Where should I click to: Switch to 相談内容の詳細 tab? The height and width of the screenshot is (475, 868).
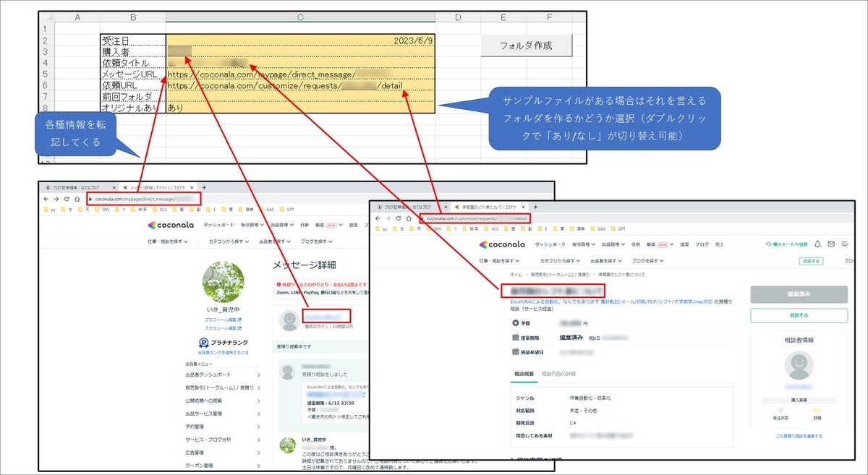click(558, 373)
